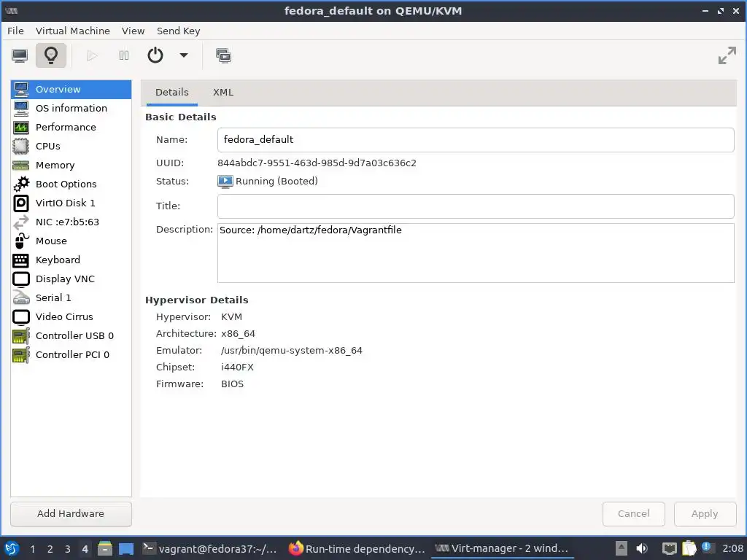Viewport: 747px width, 560px height.
Task: Show virtual hardware details lightbulb
Action: (51, 55)
